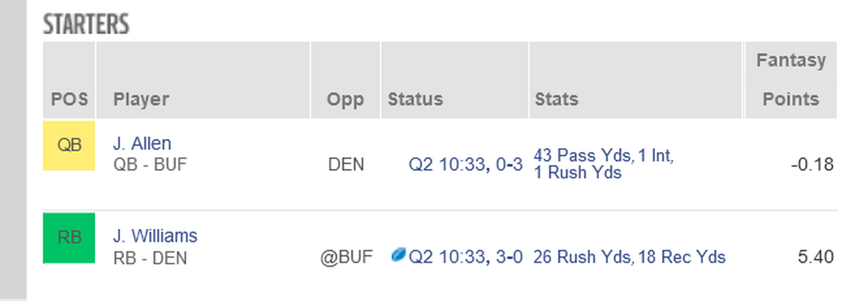This screenshot has height=302, width=868.
Task: Sort by the Stats column header
Action: tap(557, 99)
